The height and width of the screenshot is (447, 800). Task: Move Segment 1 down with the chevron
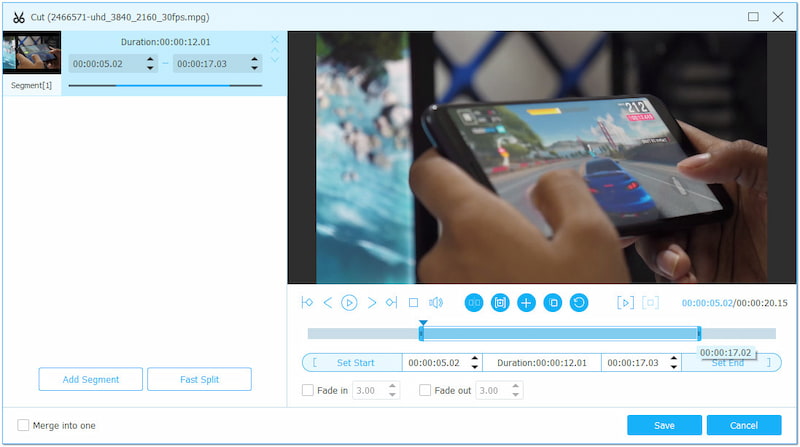pos(275,60)
